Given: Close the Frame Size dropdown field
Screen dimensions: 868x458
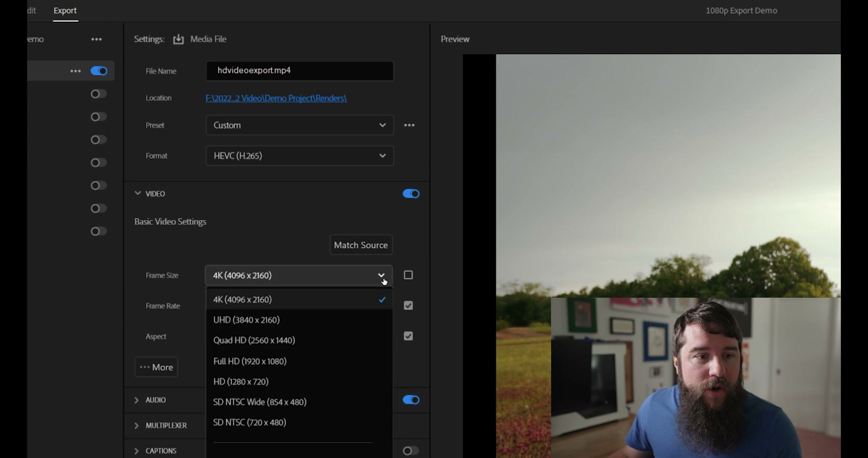Looking at the screenshot, I should 299,276.
